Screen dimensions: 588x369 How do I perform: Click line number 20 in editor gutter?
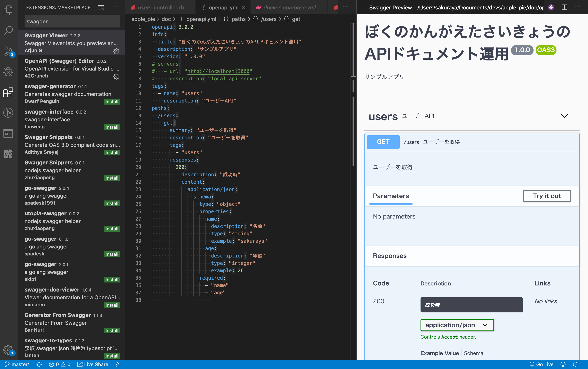click(x=138, y=167)
